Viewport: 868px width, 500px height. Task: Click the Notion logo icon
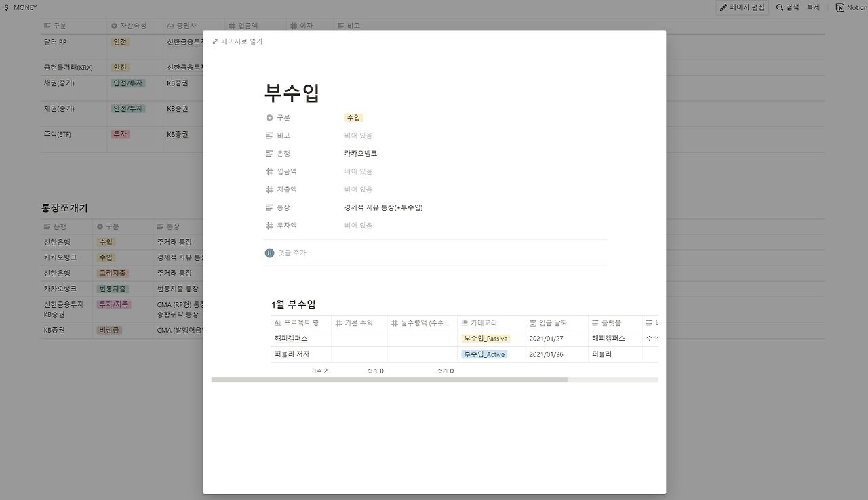point(841,7)
